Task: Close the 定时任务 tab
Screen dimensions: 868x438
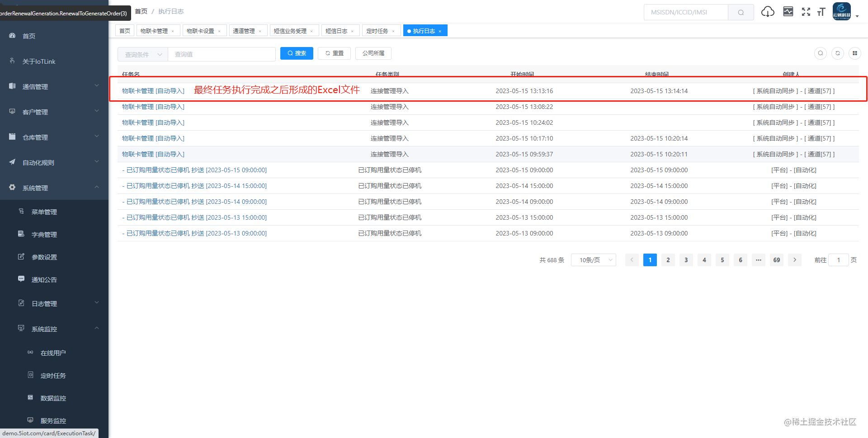Action: 393,31
